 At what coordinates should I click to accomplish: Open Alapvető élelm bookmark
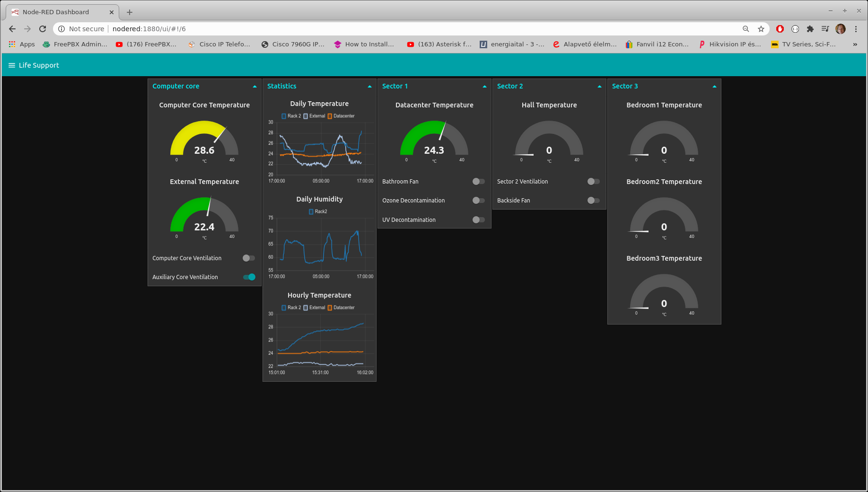[585, 44]
